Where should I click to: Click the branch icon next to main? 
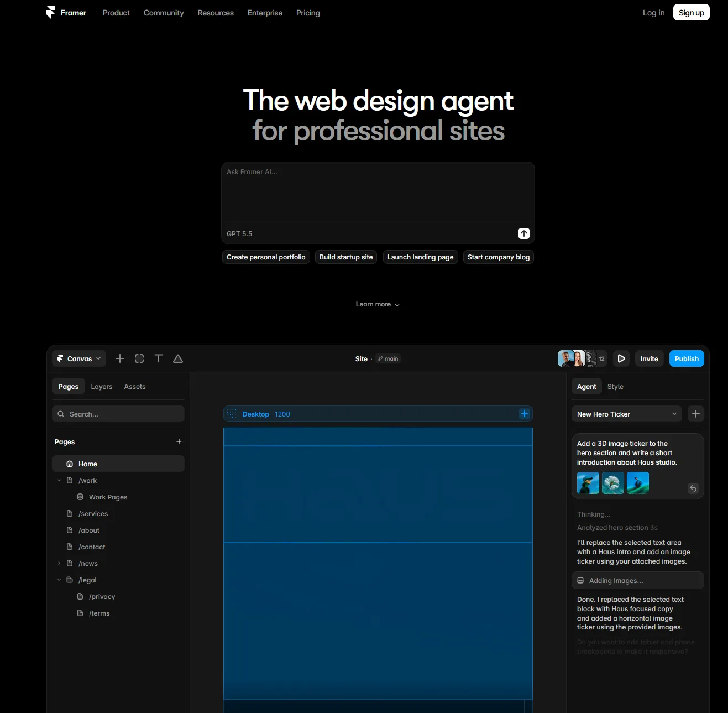point(380,358)
